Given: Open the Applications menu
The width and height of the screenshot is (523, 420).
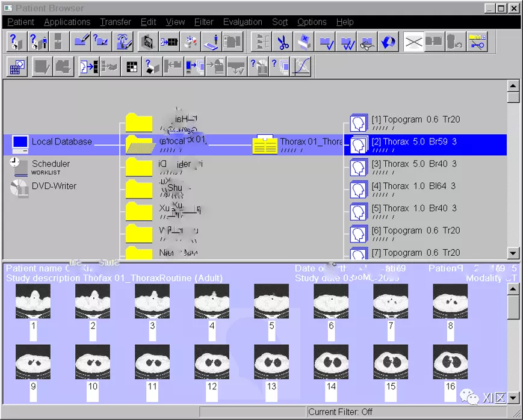Looking at the screenshot, I should (67, 22).
